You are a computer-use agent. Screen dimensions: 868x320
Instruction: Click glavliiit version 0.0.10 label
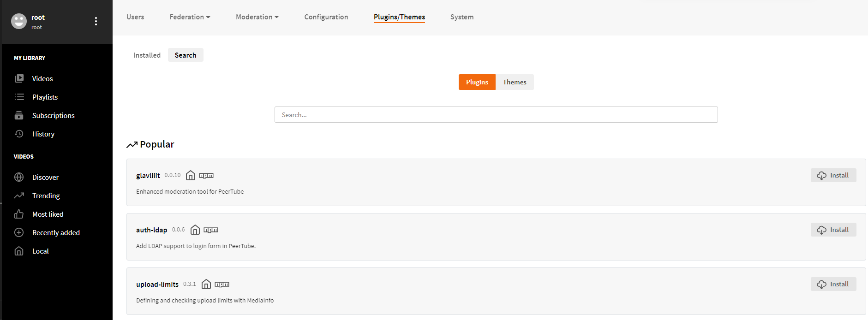pyautogui.click(x=173, y=175)
